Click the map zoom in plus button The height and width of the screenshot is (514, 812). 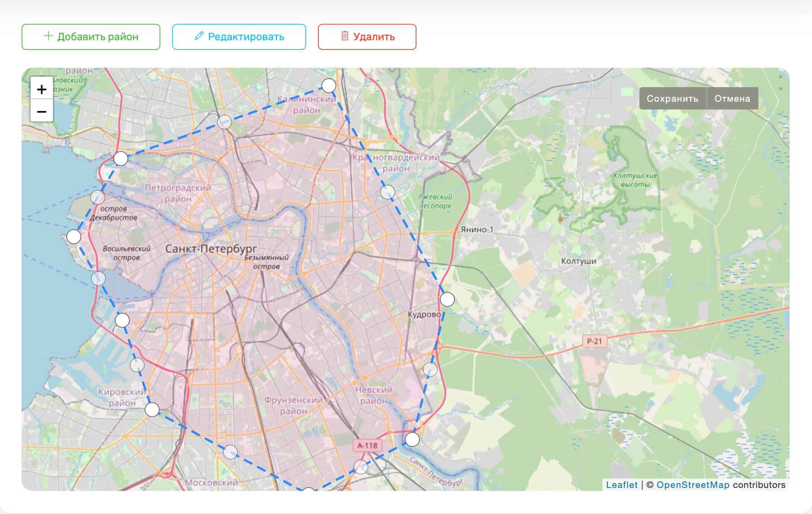42,89
